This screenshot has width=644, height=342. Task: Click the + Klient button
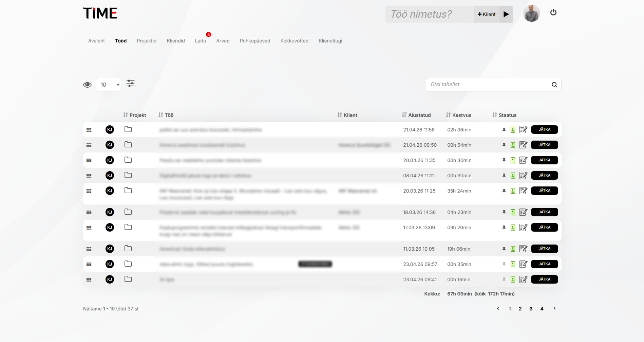[486, 14]
